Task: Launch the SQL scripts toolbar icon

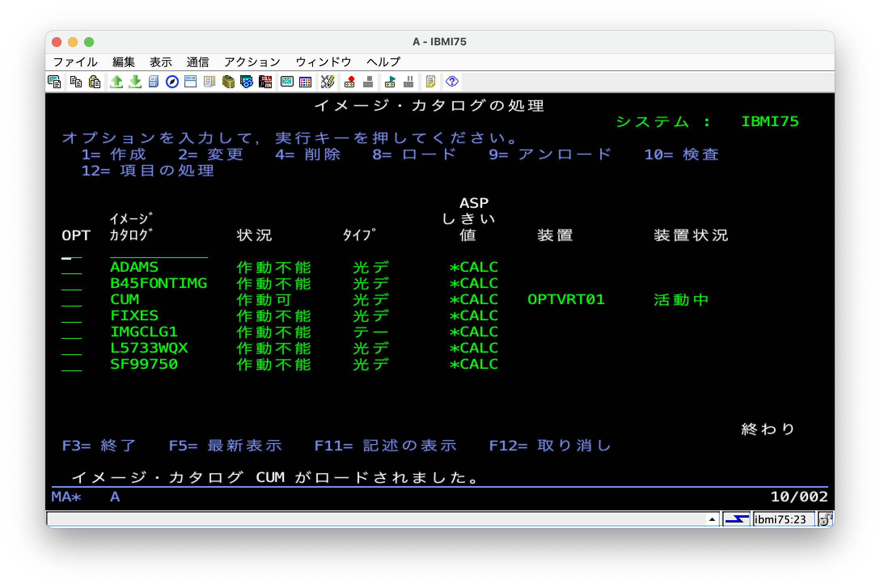Action: [x=265, y=82]
